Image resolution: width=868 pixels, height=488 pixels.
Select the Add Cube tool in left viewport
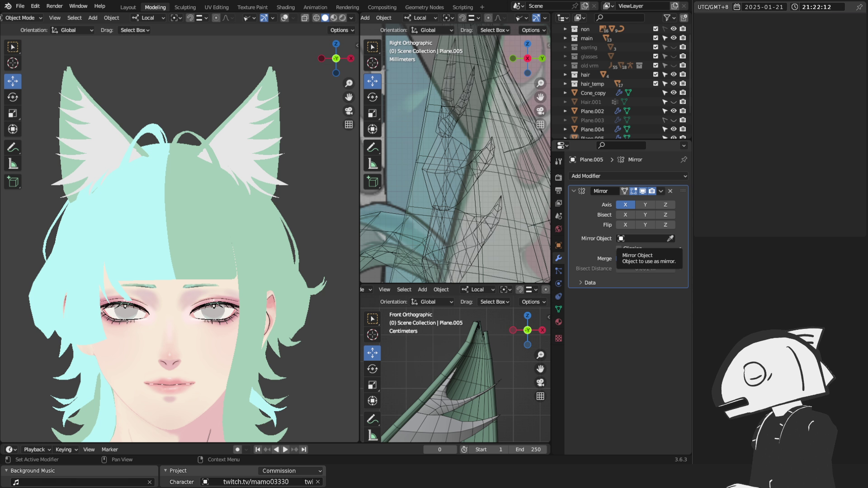click(13, 182)
